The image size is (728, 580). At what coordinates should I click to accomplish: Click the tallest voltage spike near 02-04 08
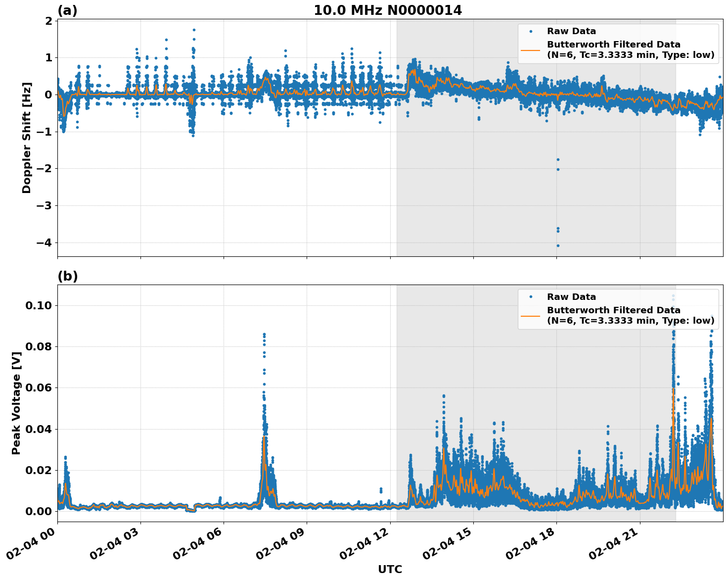coord(265,335)
